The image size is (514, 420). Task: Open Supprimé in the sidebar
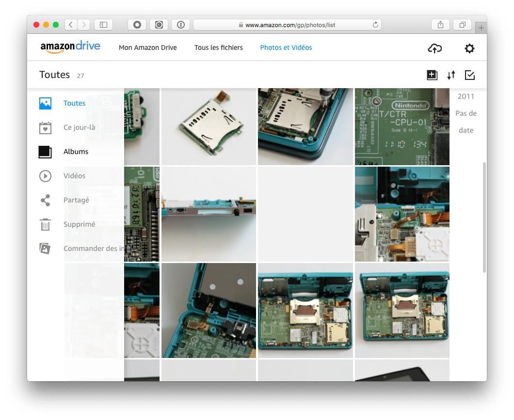click(x=80, y=224)
